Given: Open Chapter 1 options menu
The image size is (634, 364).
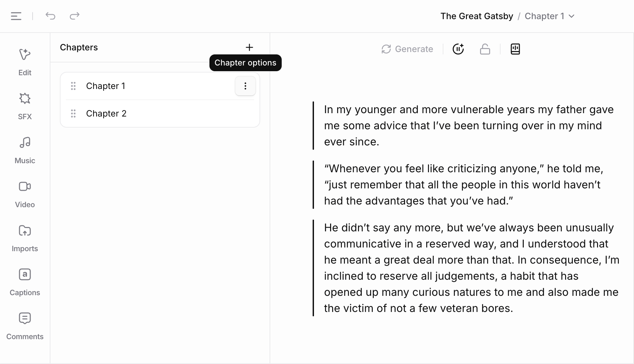Looking at the screenshot, I should tap(245, 86).
